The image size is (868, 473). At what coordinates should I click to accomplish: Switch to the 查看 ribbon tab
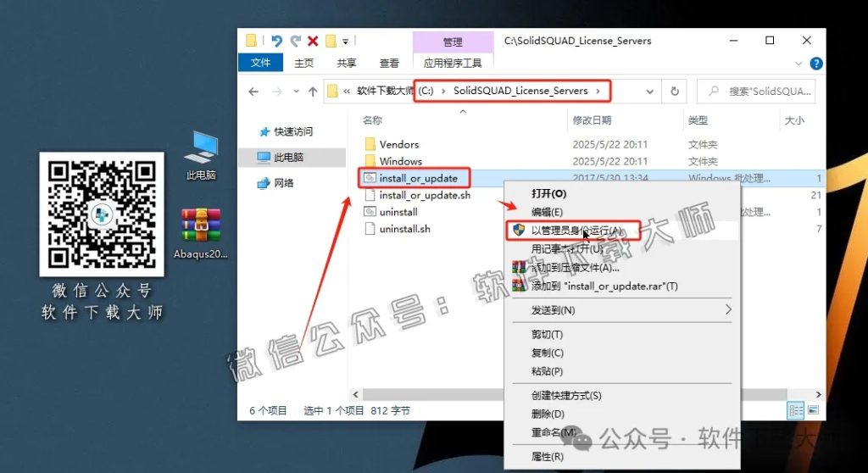(x=388, y=63)
